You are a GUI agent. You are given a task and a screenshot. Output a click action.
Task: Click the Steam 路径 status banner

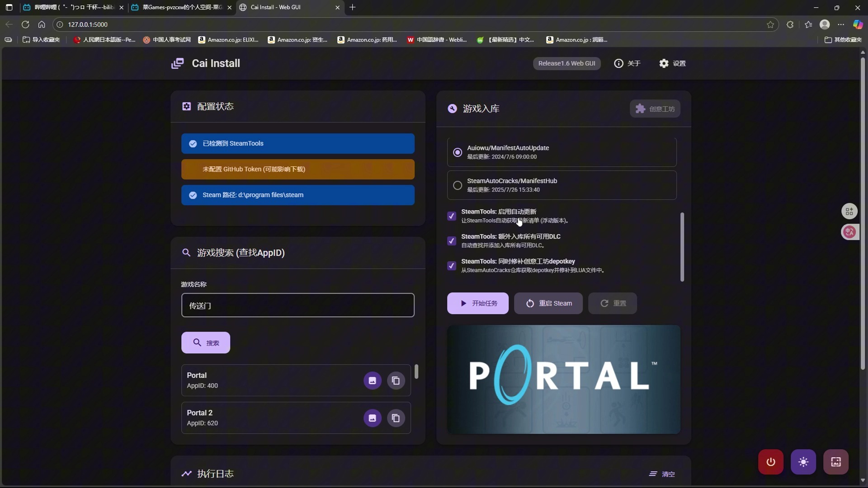pyautogui.click(x=298, y=195)
